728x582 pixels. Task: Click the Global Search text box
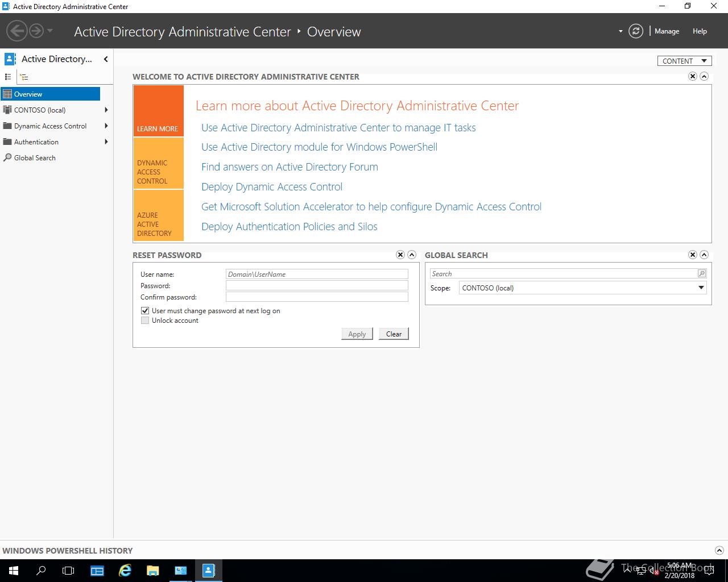[563, 273]
